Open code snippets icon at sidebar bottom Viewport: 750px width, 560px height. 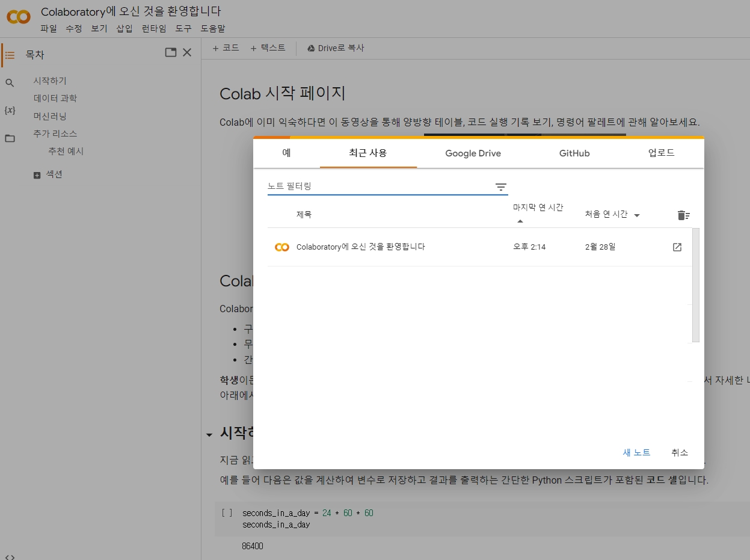(10, 556)
